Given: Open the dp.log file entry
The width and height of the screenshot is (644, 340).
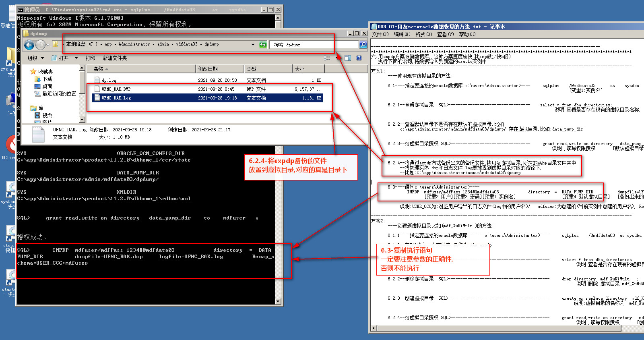Looking at the screenshot, I should coord(109,80).
